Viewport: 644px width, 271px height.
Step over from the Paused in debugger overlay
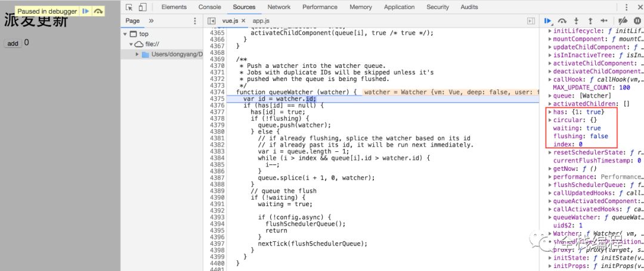98,11
